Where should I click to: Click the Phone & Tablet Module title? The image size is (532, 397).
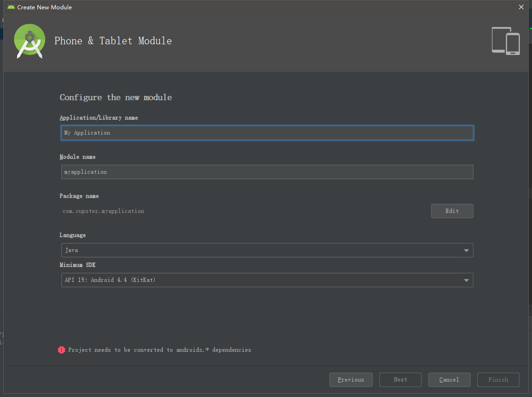113,41
